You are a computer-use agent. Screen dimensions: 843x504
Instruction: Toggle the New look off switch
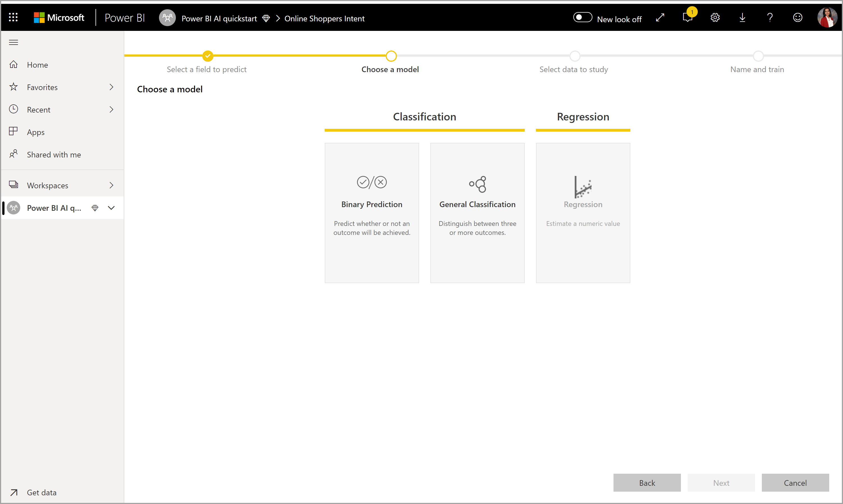click(x=581, y=18)
